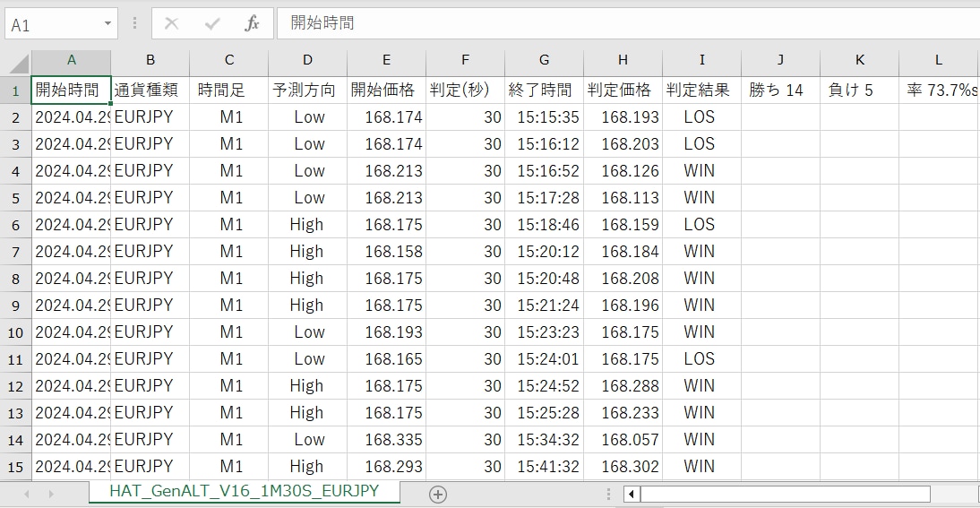
Task: Click judgment price cell 168.208
Action: (623, 278)
